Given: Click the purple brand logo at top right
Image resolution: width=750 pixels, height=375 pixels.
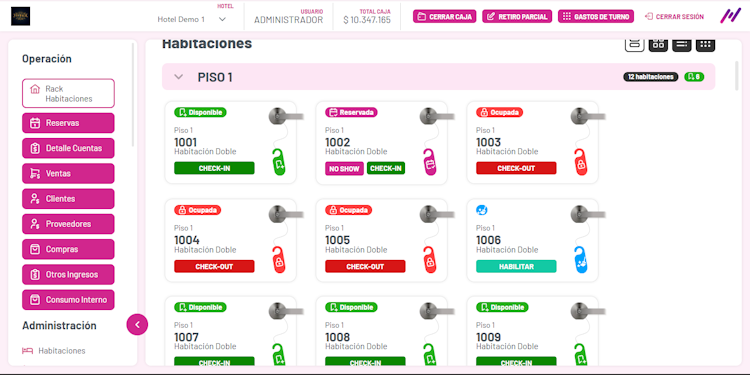Looking at the screenshot, I should point(730,16).
